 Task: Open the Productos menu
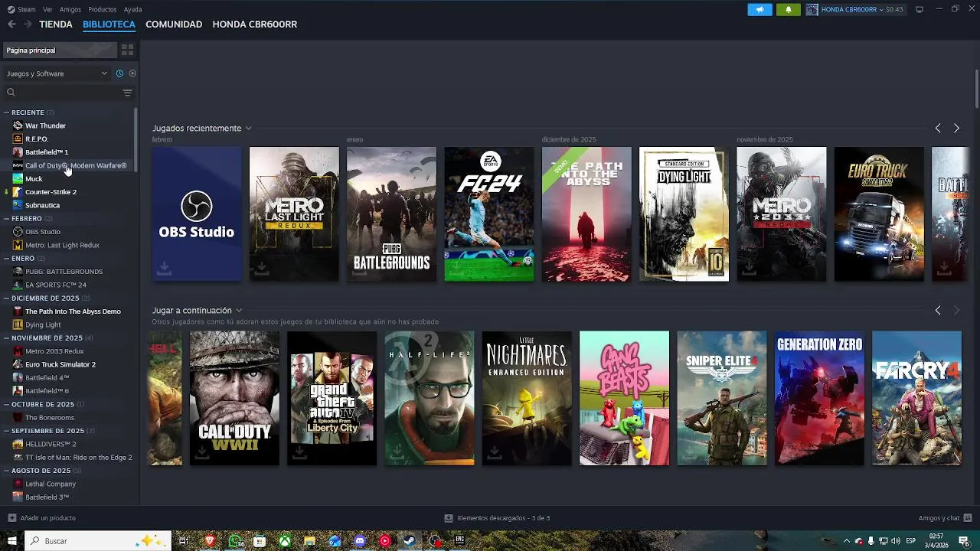(x=103, y=9)
